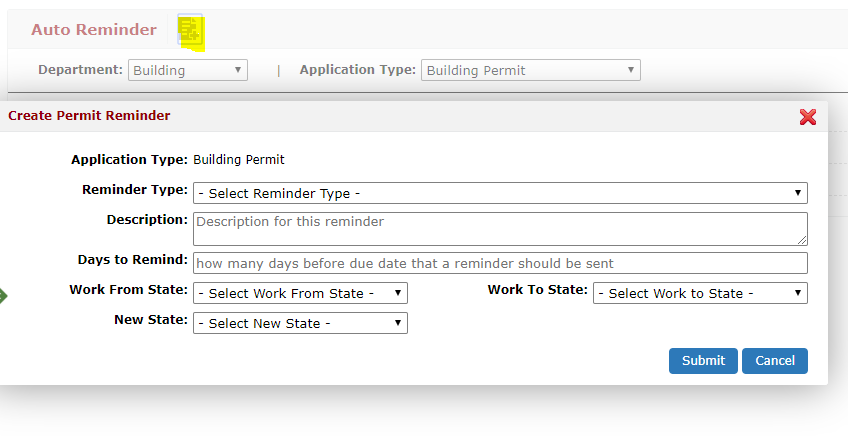Click in the Description text area

point(500,229)
